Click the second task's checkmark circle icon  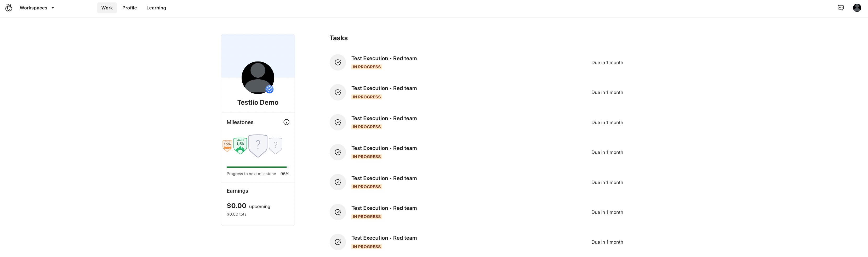(338, 92)
